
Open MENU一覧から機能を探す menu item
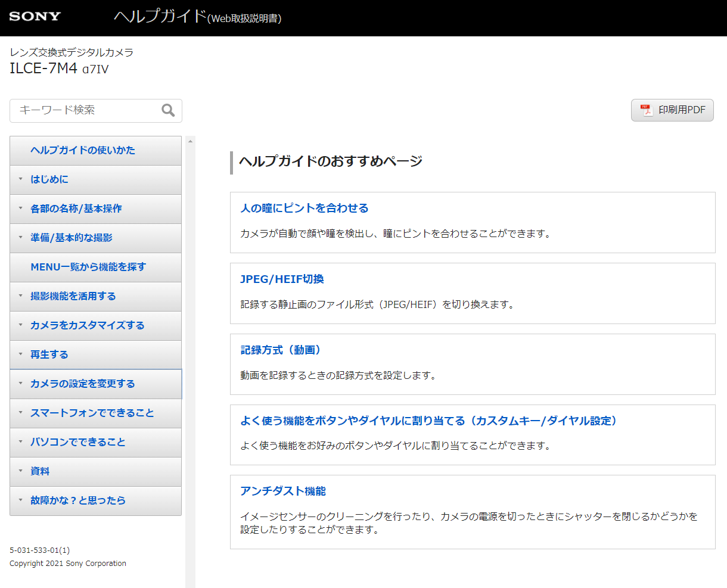pos(88,267)
